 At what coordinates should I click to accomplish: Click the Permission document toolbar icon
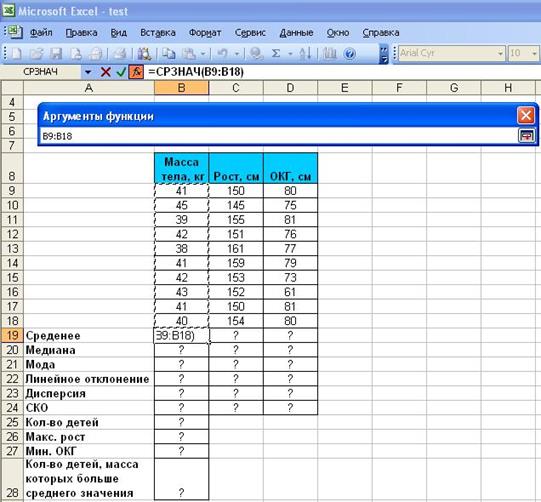click(x=76, y=54)
